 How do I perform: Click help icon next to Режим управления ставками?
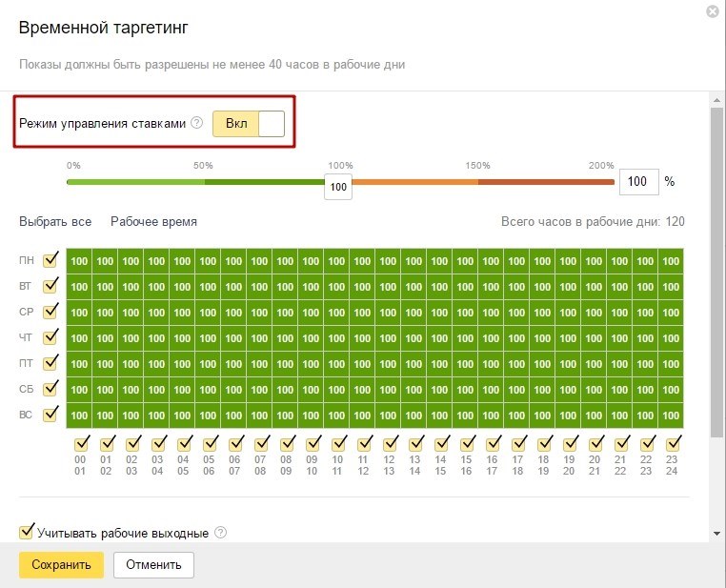tap(197, 123)
